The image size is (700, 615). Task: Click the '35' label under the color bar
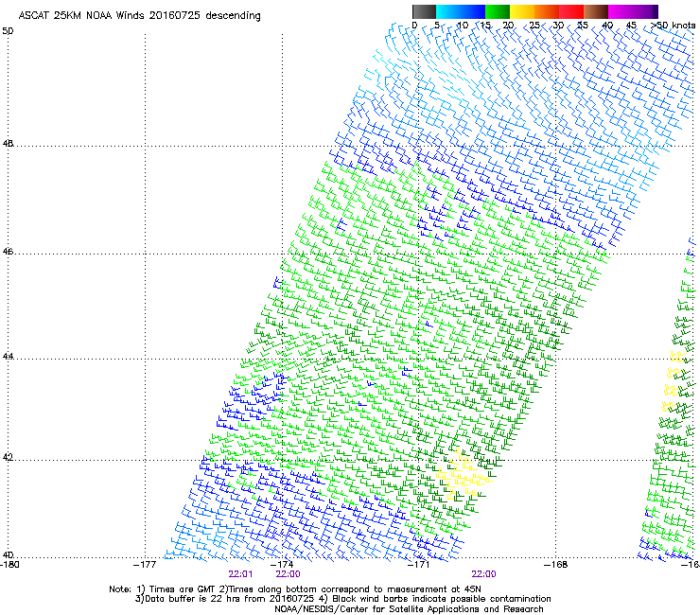[x=583, y=26]
